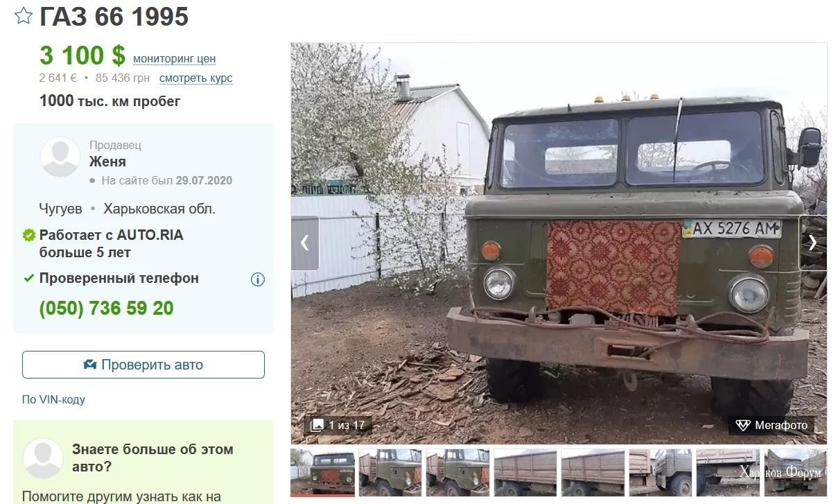Click the phone number (050) 736 59 20
The image size is (838, 504).
click(x=106, y=309)
